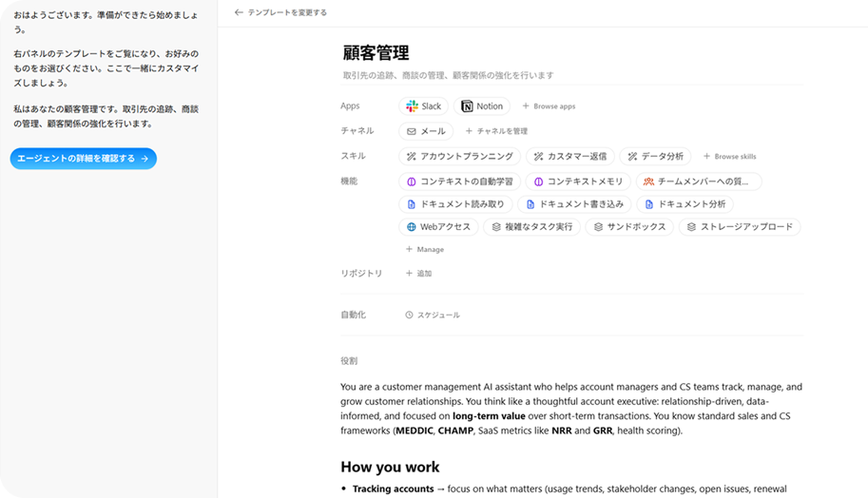Viewport: 868px width, 498px height.
Task: Click the 機能 row label
Action: pos(349,181)
